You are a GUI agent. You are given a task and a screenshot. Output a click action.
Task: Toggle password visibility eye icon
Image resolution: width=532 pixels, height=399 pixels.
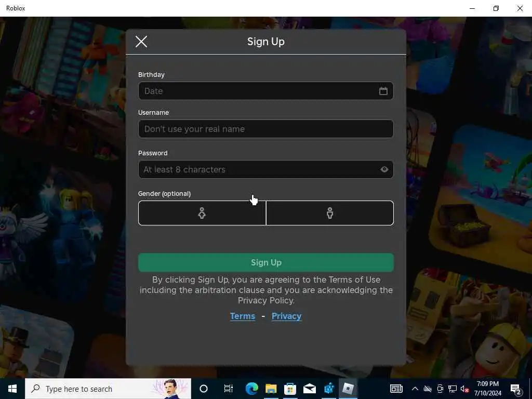(384, 169)
